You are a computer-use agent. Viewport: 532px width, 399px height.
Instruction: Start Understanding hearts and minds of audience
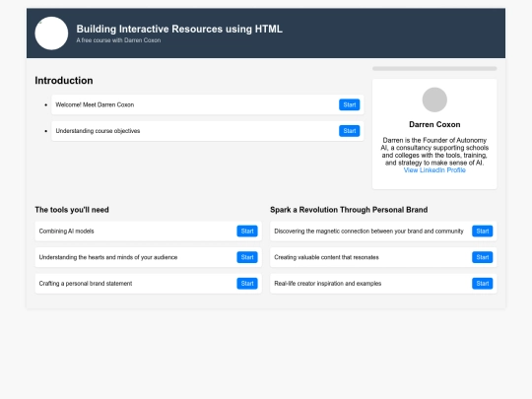(x=247, y=257)
